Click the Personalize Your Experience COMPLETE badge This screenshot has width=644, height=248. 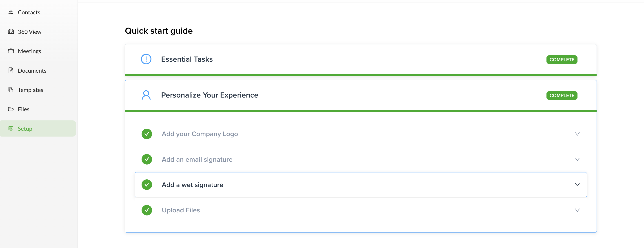(x=562, y=96)
